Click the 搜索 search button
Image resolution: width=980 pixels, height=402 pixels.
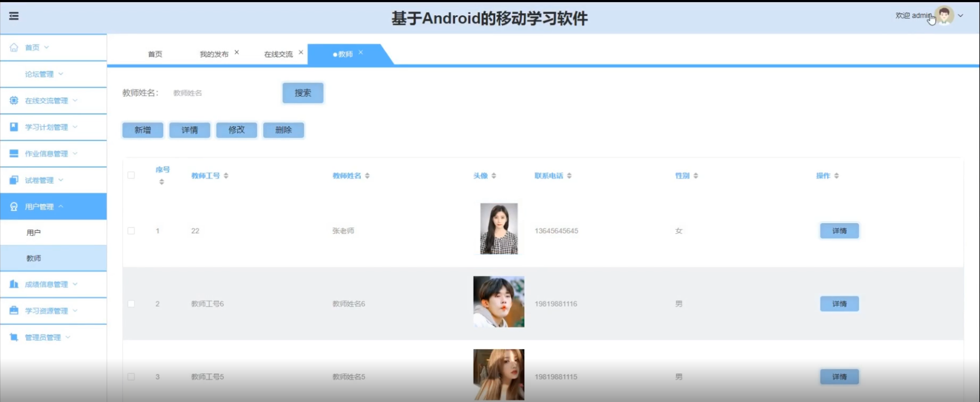point(303,93)
